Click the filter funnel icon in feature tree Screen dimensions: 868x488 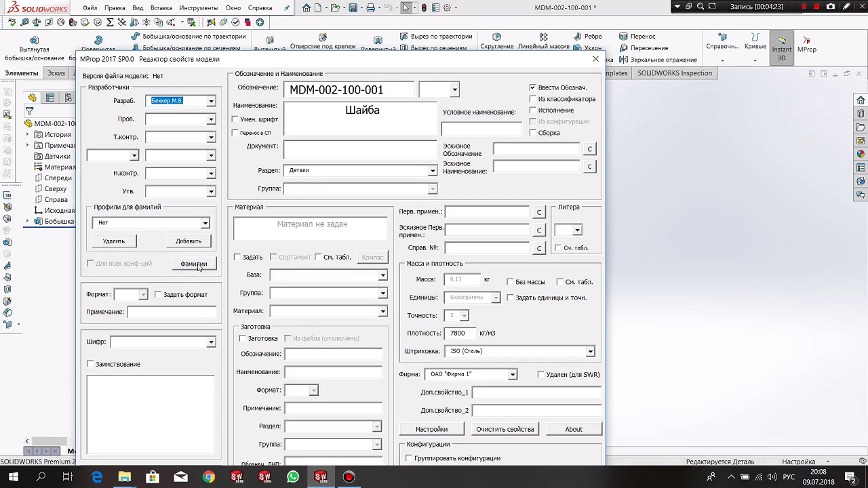(29, 111)
